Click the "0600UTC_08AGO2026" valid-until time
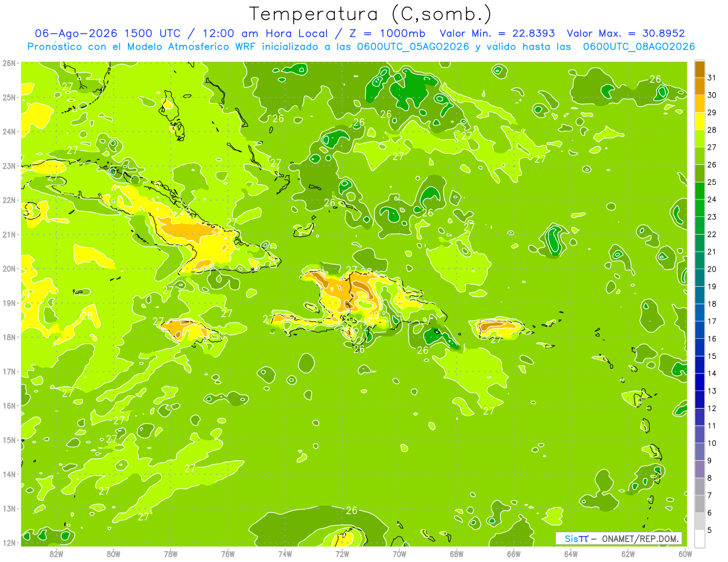This screenshot has width=728, height=562. (x=639, y=47)
